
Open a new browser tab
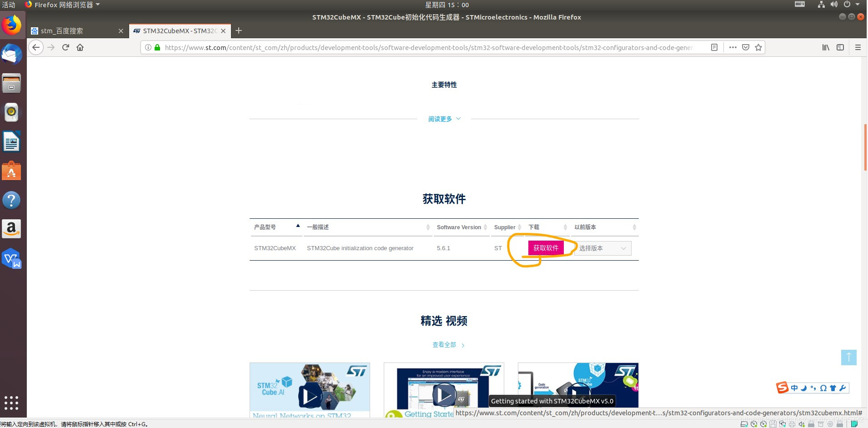239,30
